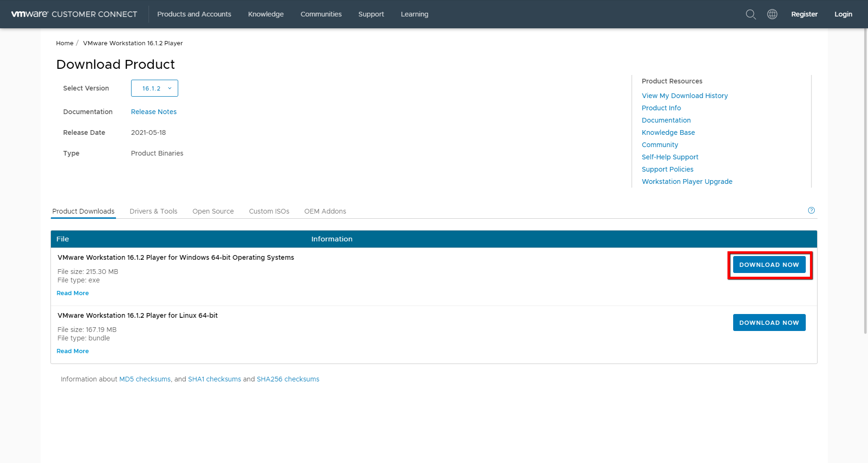The width and height of the screenshot is (868, 463).
Task: Open the help question mark icon
Action: (x=811, y=210)
